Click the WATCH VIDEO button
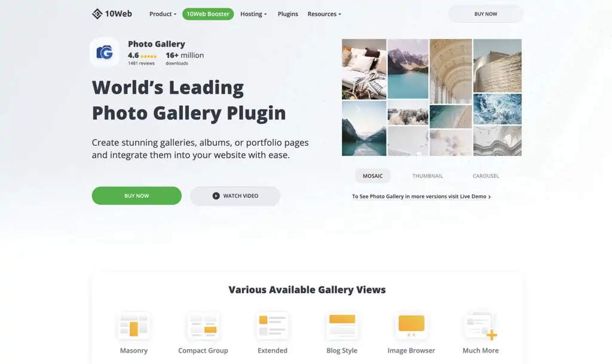The image size is (612, 364). (x=235, y=196)
